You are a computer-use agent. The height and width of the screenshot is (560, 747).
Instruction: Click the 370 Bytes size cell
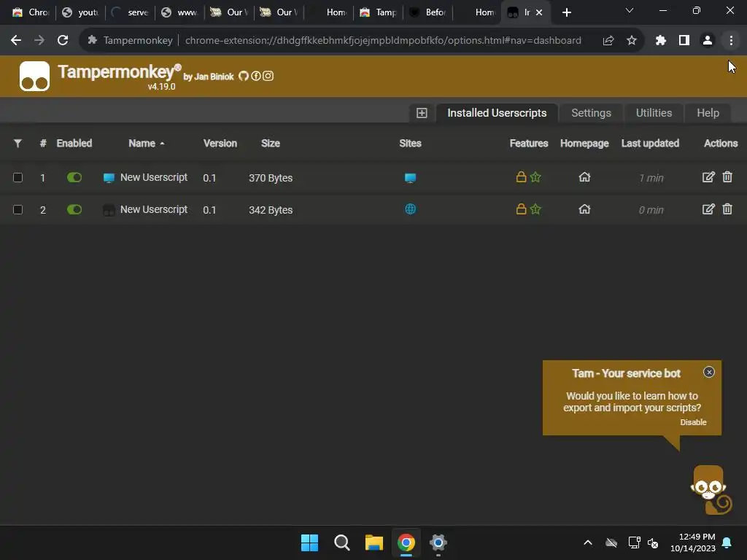271,178
